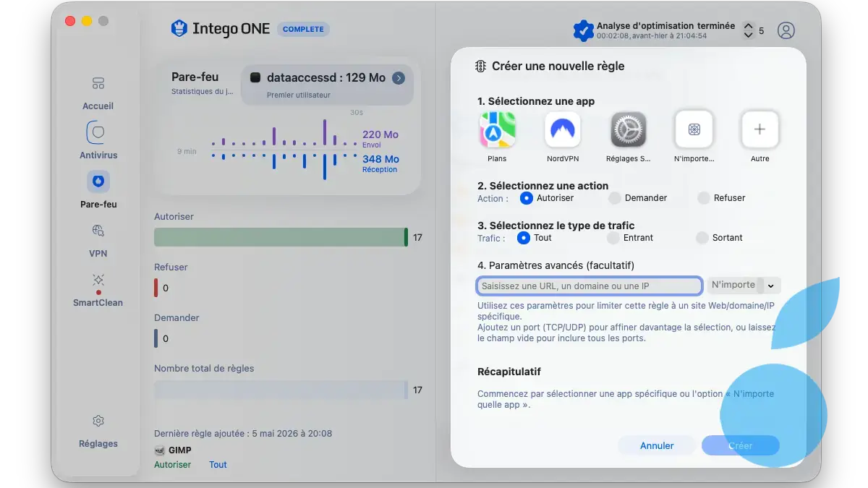Screen dimensions: 868x488
Task: Select the Demander action radio button
Action: point(615,197)
